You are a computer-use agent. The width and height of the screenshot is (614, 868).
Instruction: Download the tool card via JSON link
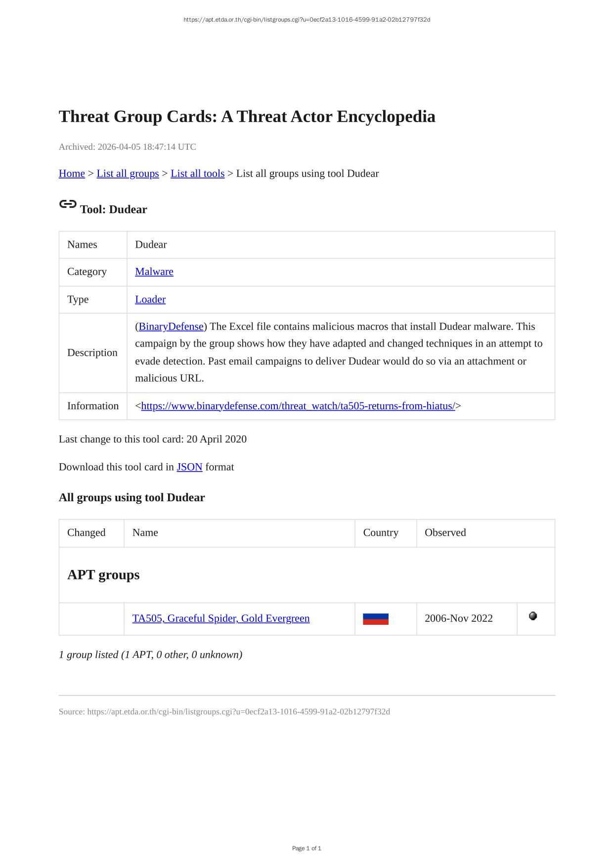[189, 467]
